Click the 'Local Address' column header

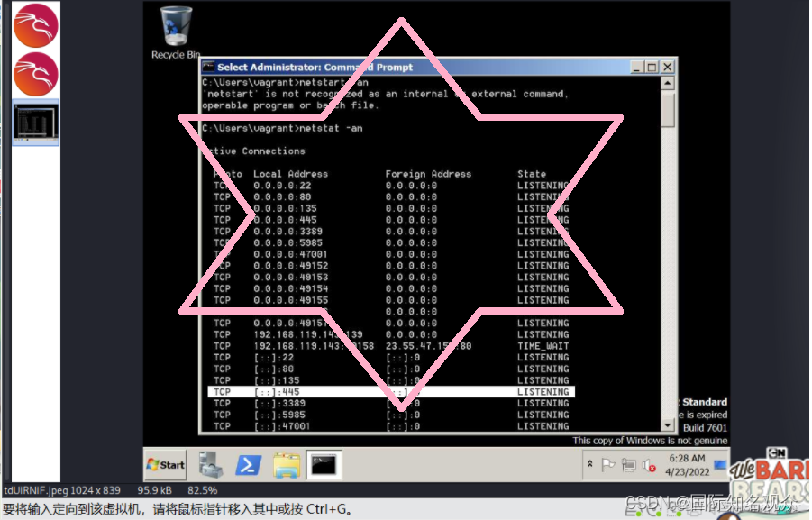(x=290, y=174)
